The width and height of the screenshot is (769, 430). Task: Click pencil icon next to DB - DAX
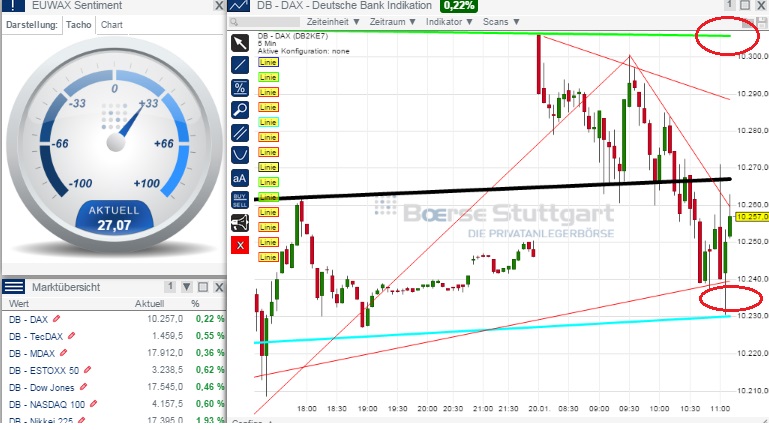tap(56, 319)
